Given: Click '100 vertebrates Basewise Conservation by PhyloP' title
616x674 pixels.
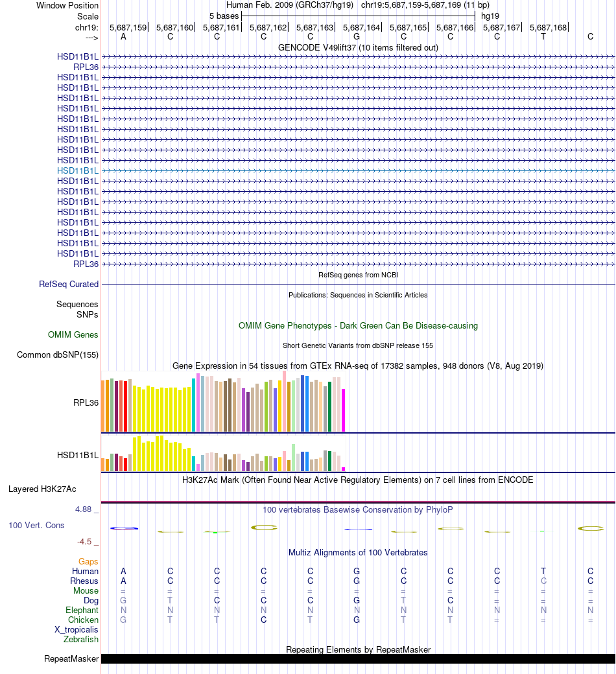Looking at the screenshot, I should coord(358,510).
